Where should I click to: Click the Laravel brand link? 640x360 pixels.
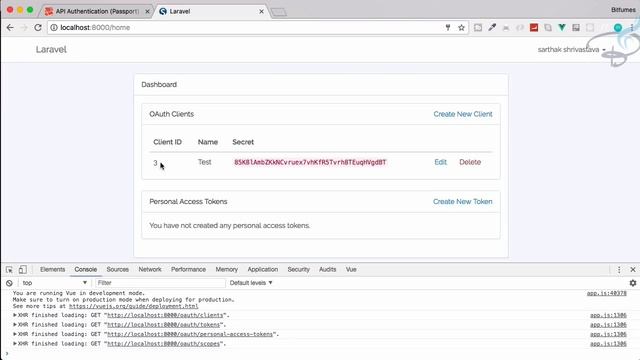[x=51, y=49]
